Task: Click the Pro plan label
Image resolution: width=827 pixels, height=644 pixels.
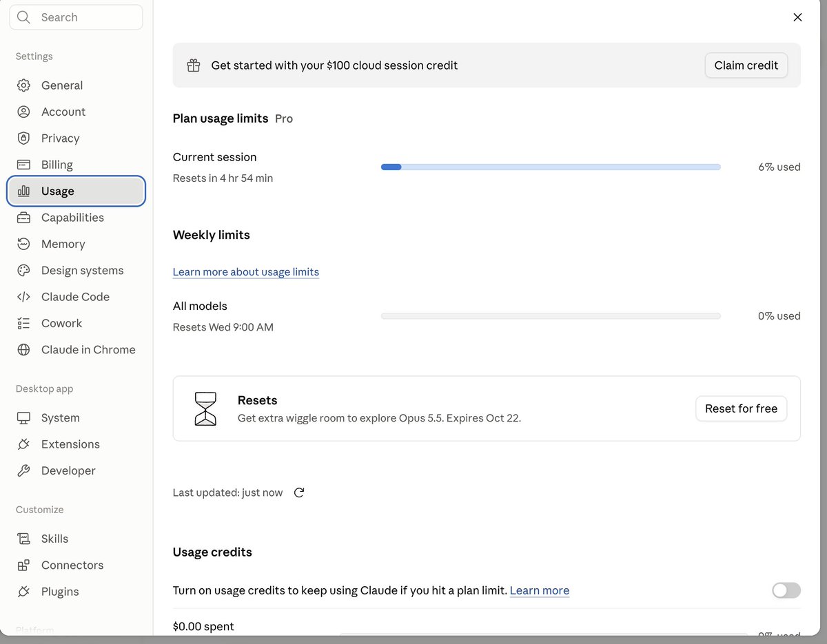Action: tap(284, 118)
